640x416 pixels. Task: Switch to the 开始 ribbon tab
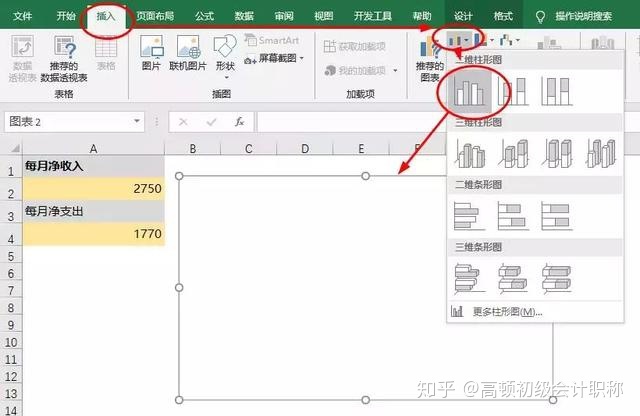pos(66,16)
